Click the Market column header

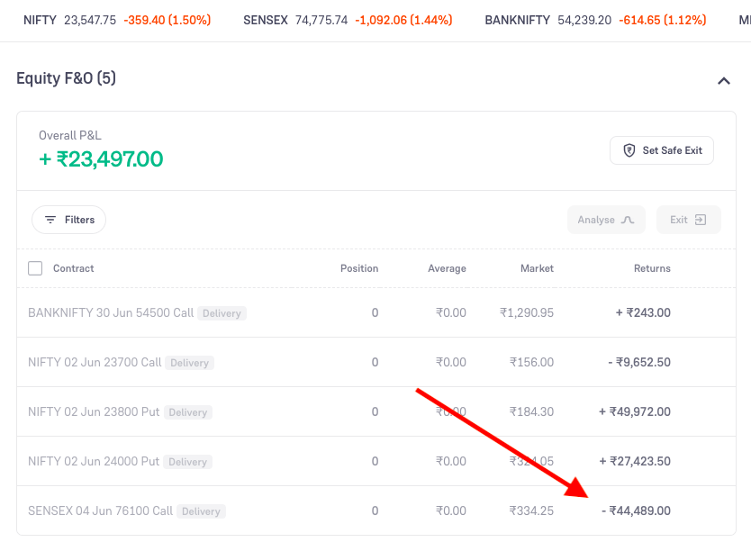pos(537,268)
